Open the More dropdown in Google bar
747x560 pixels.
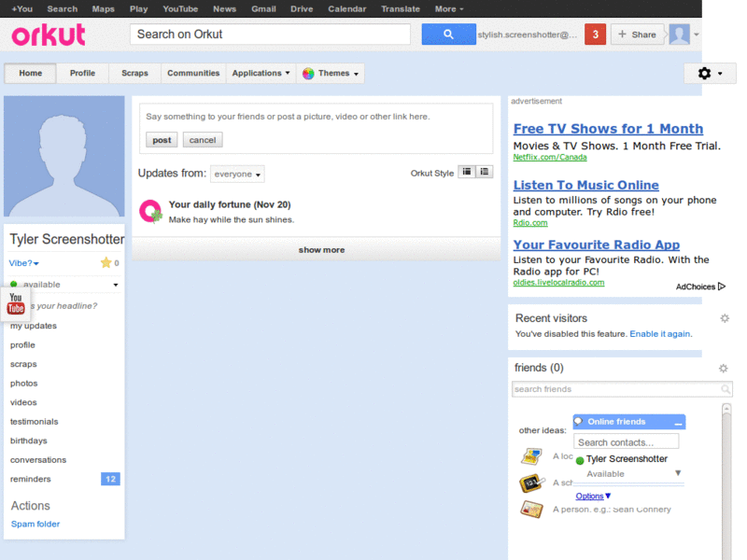point(449,9)
